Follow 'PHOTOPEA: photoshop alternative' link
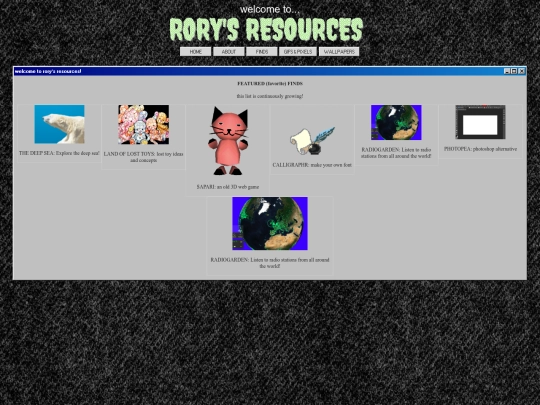Image resolution: width=540 pixels, height=405 pixels. pos(480,149)
